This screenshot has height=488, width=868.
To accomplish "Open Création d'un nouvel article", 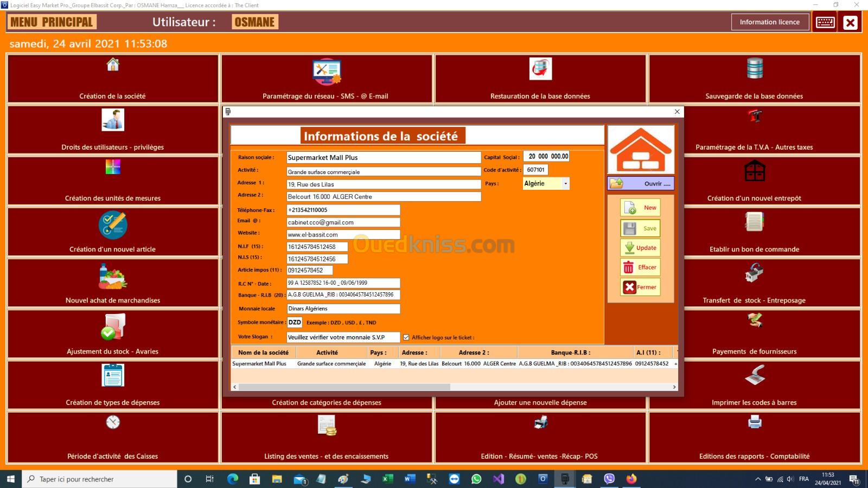I will coord(113,232).
